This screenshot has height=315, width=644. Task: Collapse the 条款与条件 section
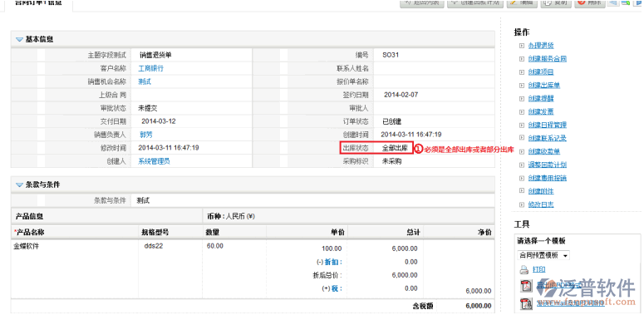pos(19,185)
